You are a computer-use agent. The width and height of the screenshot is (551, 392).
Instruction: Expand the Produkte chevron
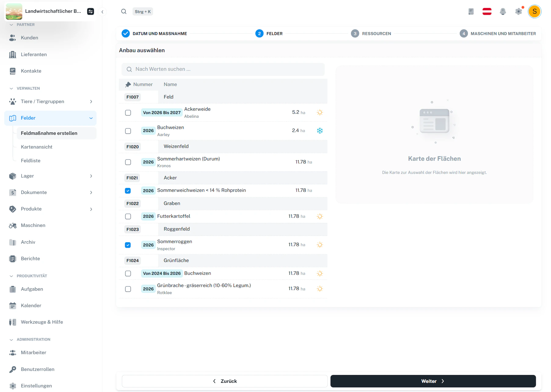coord(91,209)
